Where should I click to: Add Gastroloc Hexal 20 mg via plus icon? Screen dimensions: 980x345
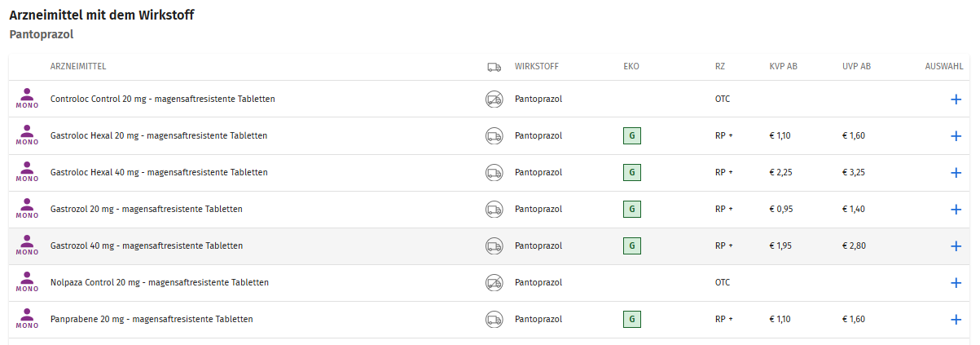point(956,136)
